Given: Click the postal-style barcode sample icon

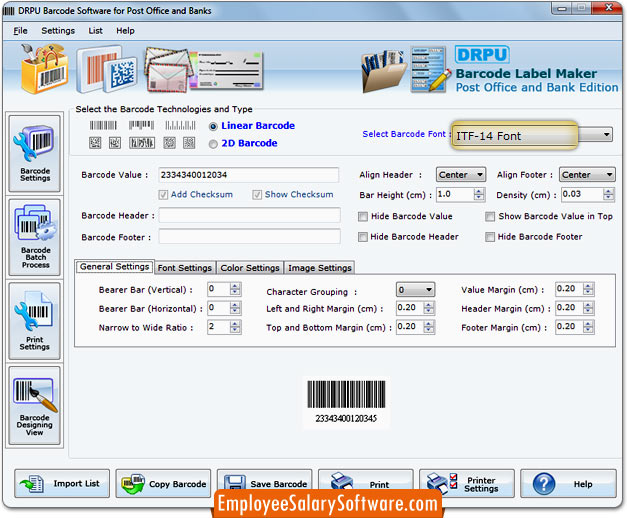Looking at the screenshot, I should pyautogui.click(x=180, y=126).
